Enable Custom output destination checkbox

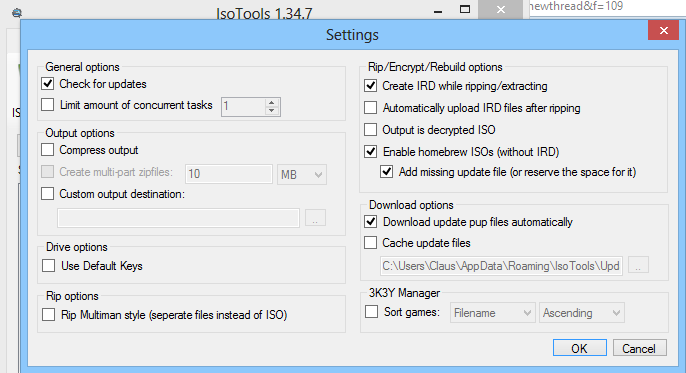(x=48, y=193)
